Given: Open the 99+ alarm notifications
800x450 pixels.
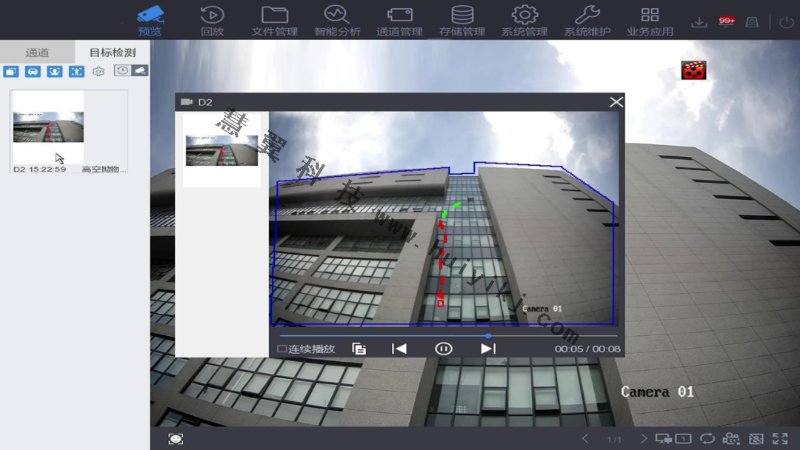Looking at the screenshot, I should point(727,21).
